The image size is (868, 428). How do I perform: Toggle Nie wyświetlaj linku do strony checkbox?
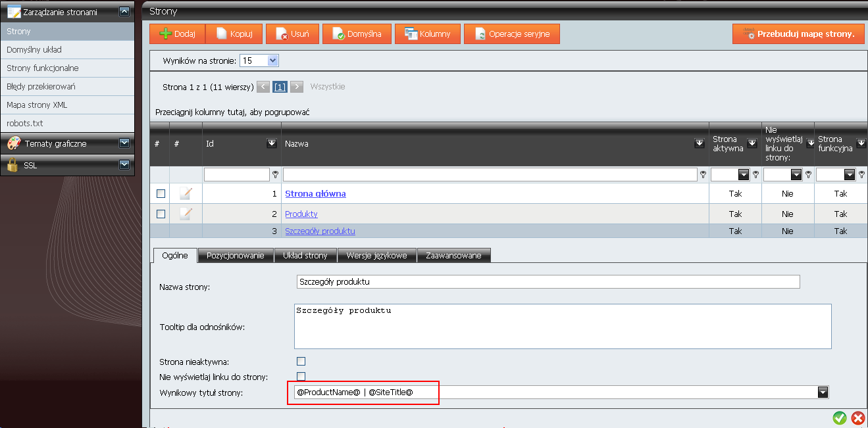[x=301, y=376]
